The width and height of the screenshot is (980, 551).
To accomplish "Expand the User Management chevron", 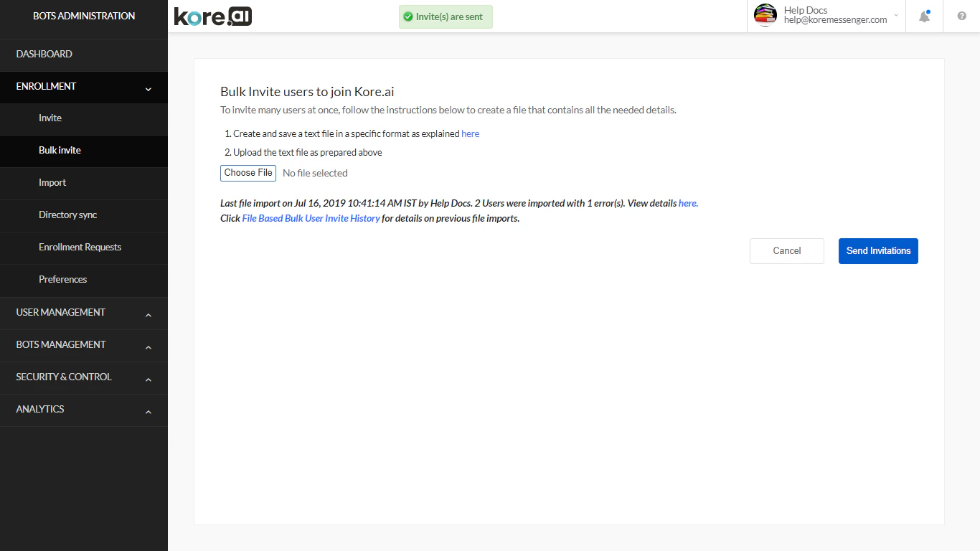I will click(x=149, y=315).
